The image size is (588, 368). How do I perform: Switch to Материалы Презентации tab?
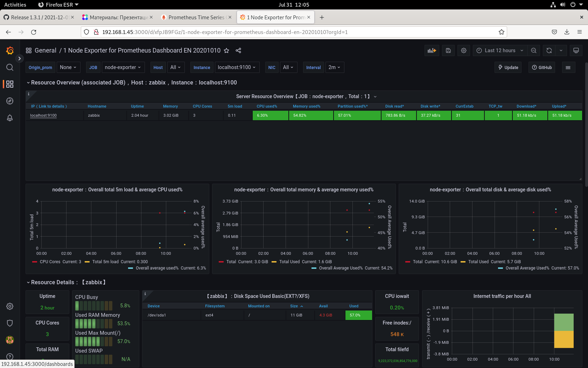[118, 17]
